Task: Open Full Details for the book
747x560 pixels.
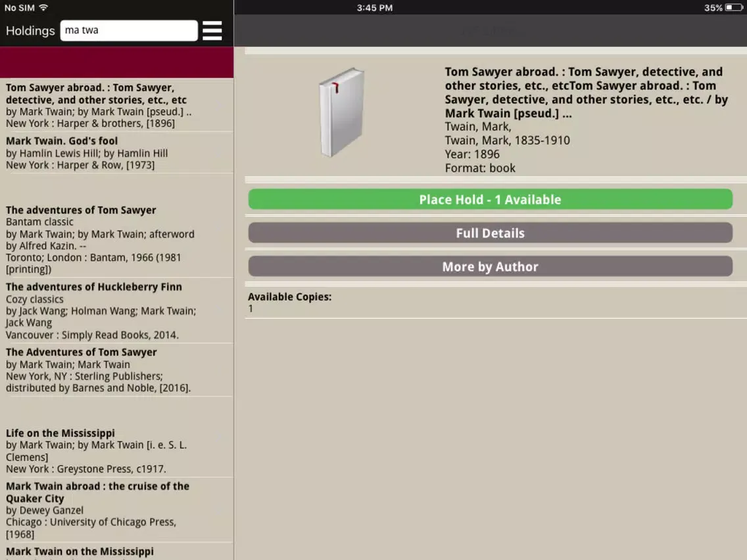Action: [491, 233]
